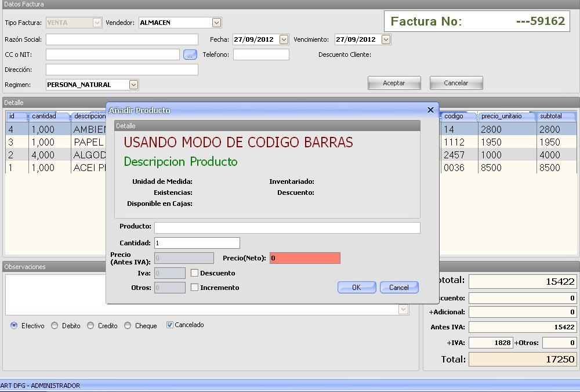Screen dimensions: 580x392
Task: Open the Vencimiento date dropdown
Action: click(x=386, y=39)
